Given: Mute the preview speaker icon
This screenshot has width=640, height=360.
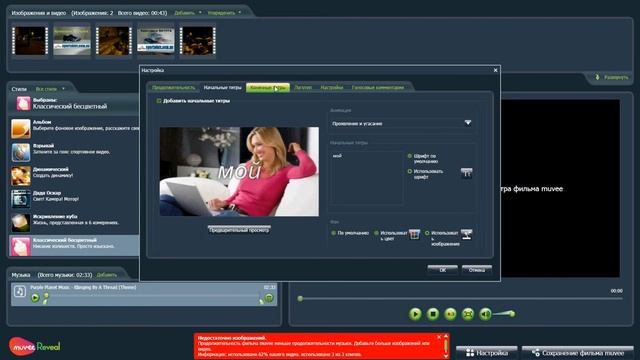Looking at the screenshot, I should click(x=485, y=314).
